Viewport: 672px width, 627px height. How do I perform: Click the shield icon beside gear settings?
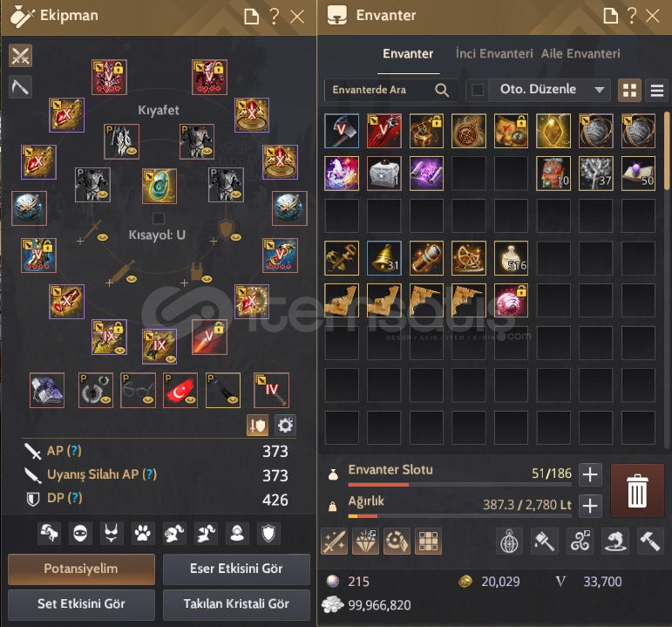pos(257,426)
